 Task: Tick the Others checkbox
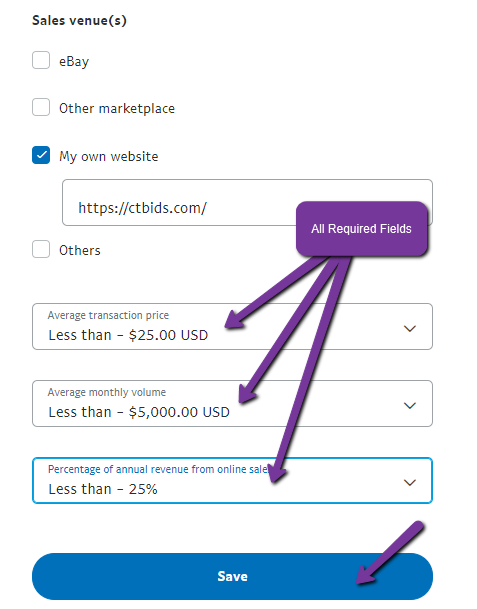(x=41, y=249)
